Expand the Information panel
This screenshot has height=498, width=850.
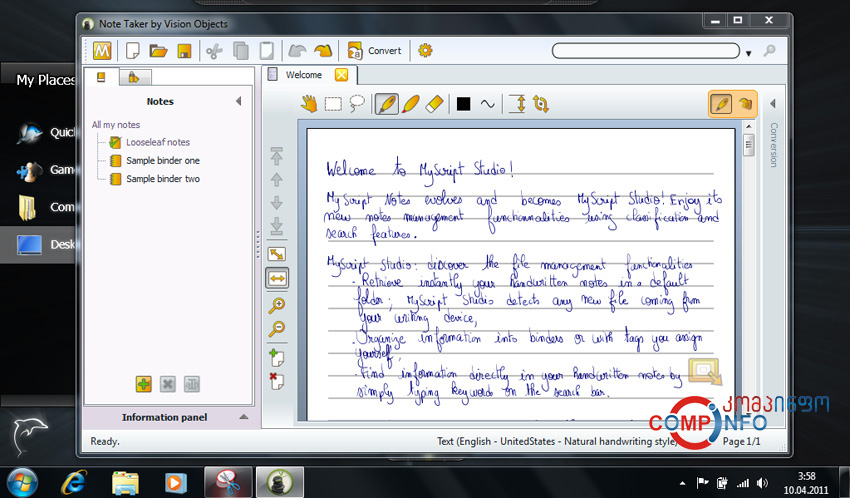pos(243,417)
